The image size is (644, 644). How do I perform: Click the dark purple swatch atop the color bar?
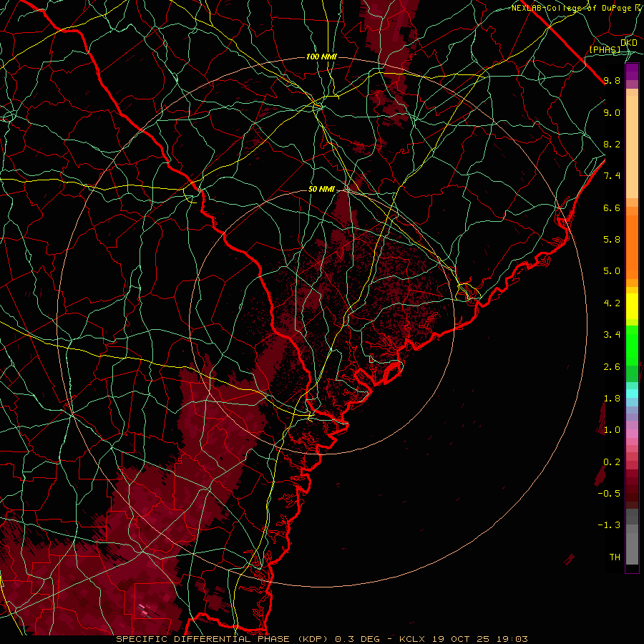pyautogui.click(x=632, y=72)
